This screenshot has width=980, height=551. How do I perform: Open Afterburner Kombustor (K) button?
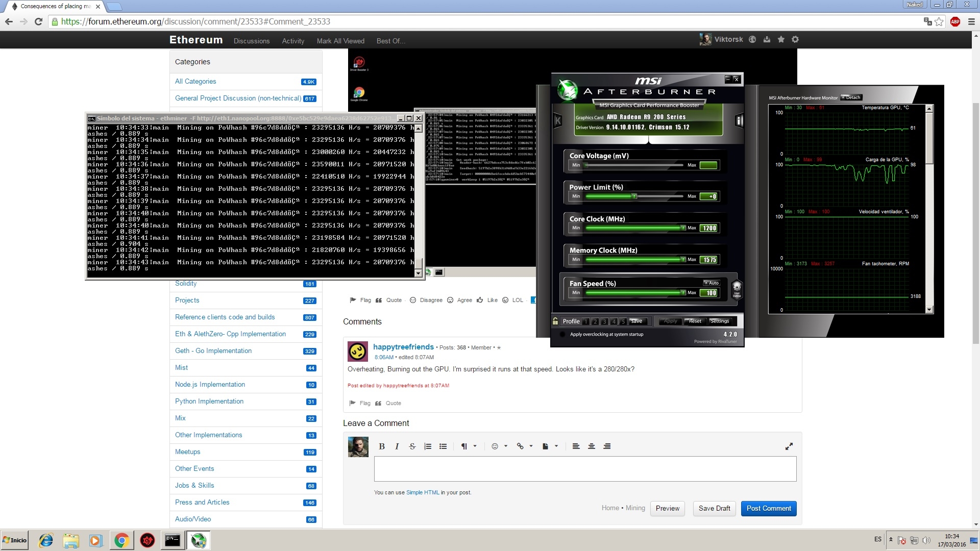tap(558, 120)
